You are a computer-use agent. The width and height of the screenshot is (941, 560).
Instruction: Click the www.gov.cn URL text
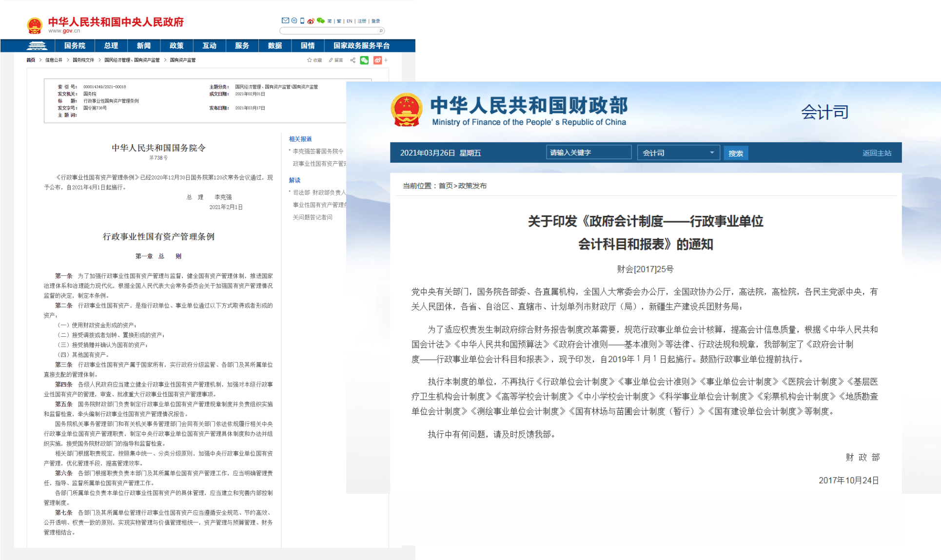(x=64, y=31)
